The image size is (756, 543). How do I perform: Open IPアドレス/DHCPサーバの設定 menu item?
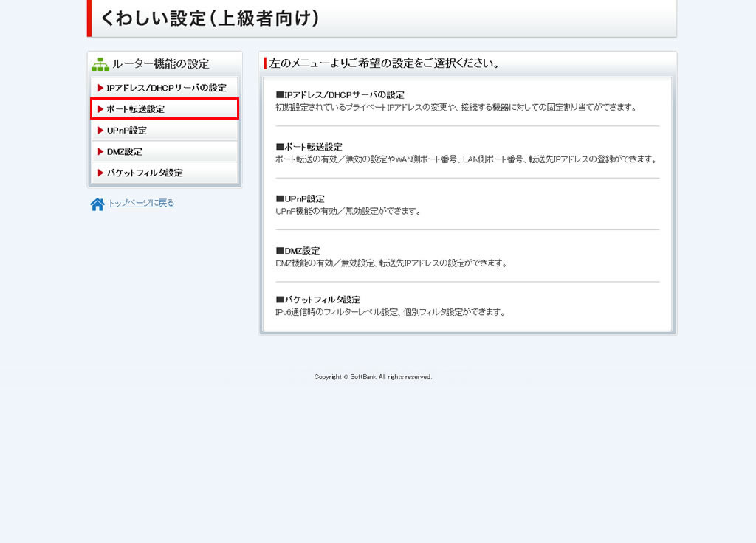165,88
